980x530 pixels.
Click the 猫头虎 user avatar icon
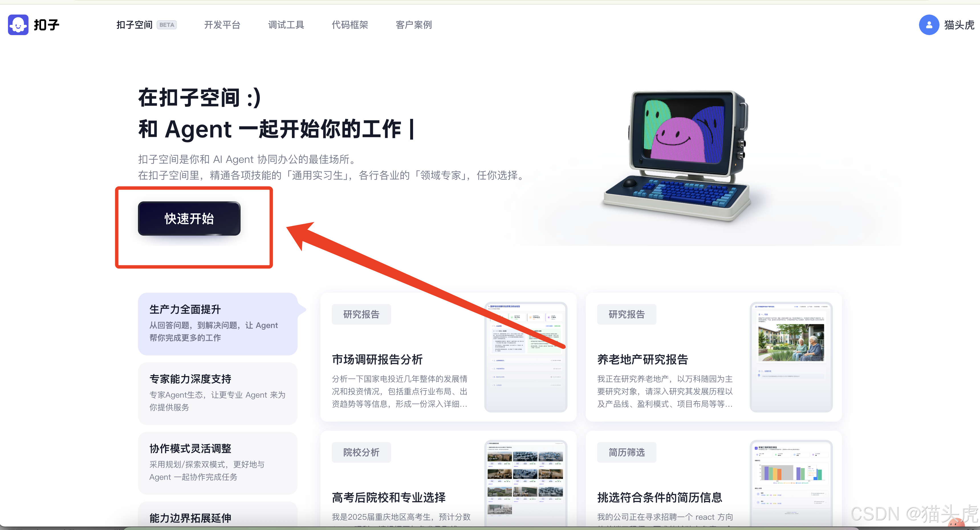tap(929, 25)
